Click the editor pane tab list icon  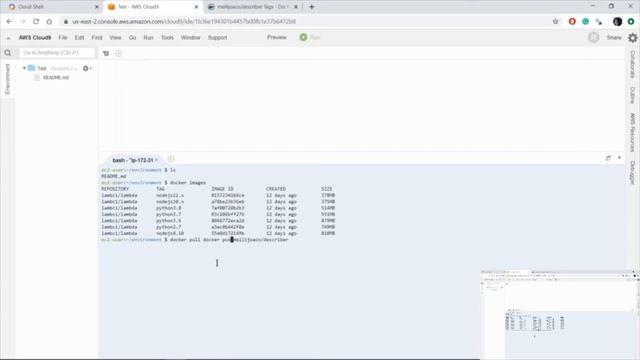point(106,53)
